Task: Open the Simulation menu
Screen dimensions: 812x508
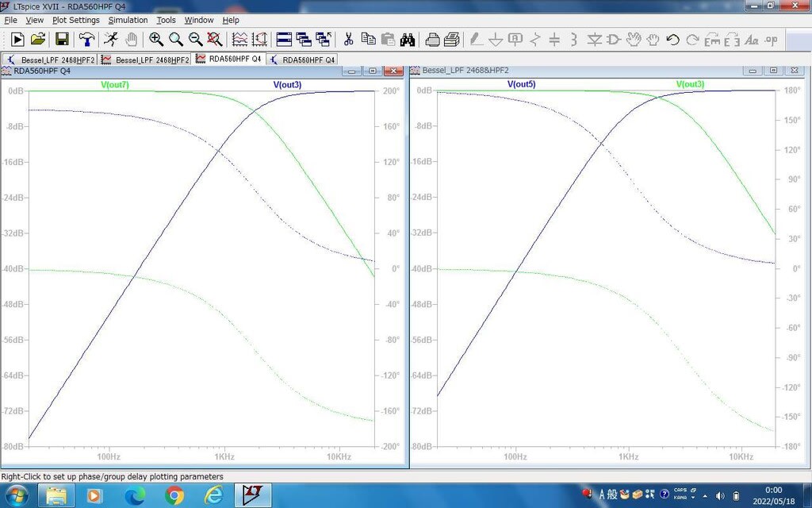Action: point(128,20)
